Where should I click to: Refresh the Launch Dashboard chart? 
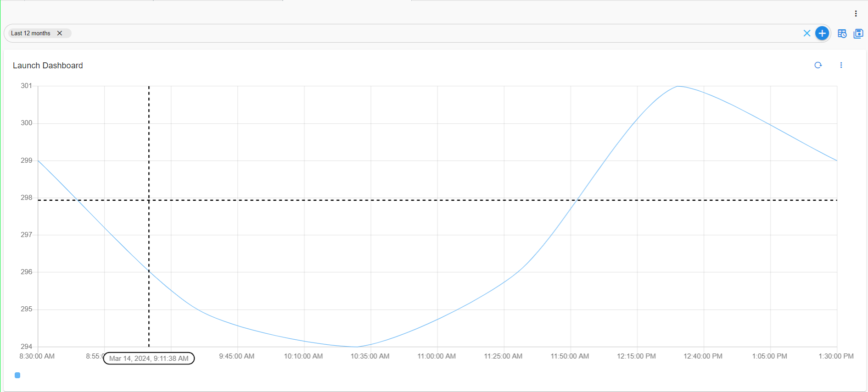point(818,65)
